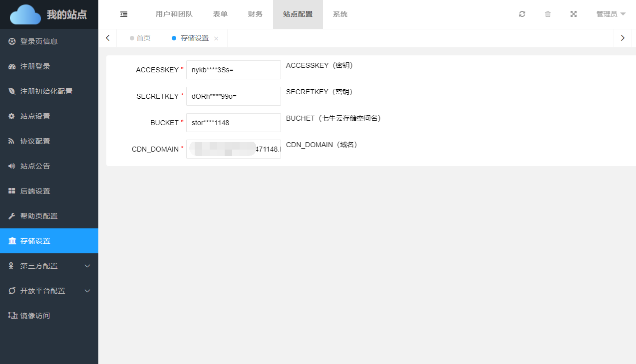Viewport: 636px width, 364px height.
Task: Toggle fullscreen using the expand icon
Action: (x=574, y=14)
